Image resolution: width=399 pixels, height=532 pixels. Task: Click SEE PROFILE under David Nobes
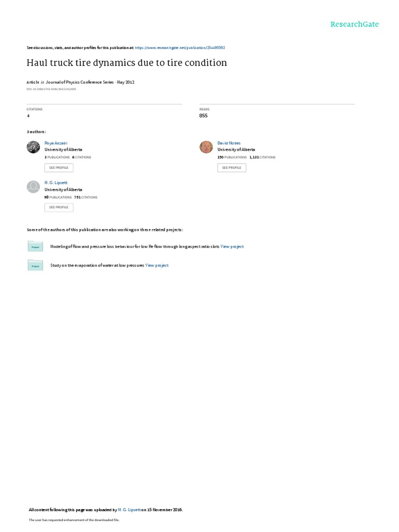232,168
